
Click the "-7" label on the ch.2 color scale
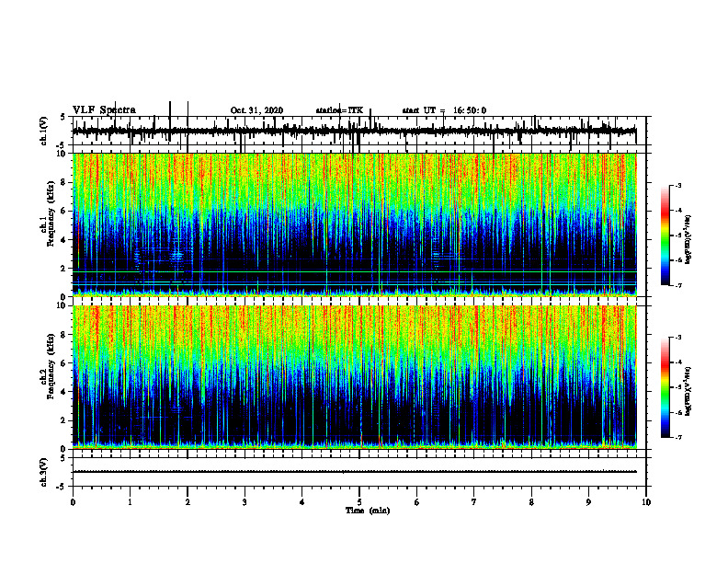click(x=678, y=438)
